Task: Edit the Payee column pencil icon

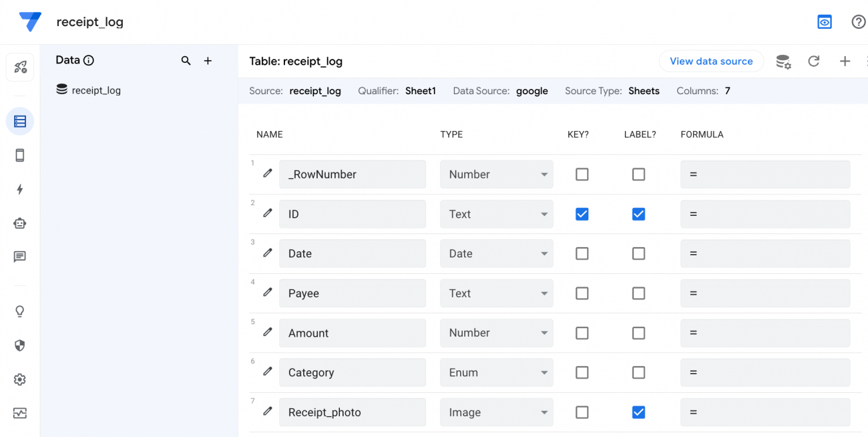Action: click(x=268, y=292)
